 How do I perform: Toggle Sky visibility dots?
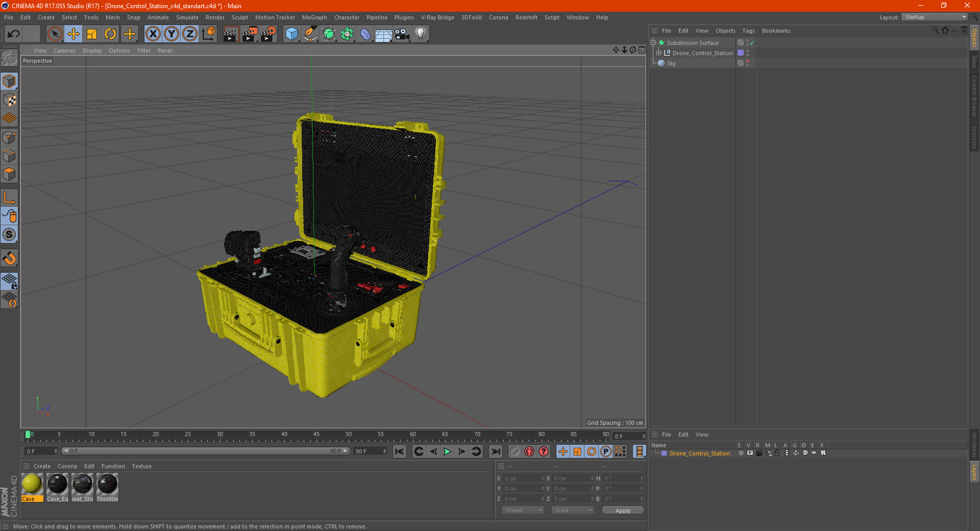click(x=747, y=63)
